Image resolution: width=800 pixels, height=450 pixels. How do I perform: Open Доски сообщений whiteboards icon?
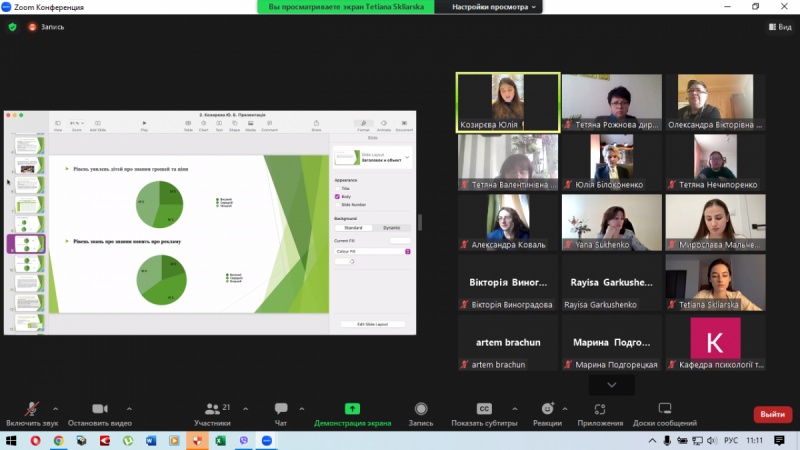point(664,409)
